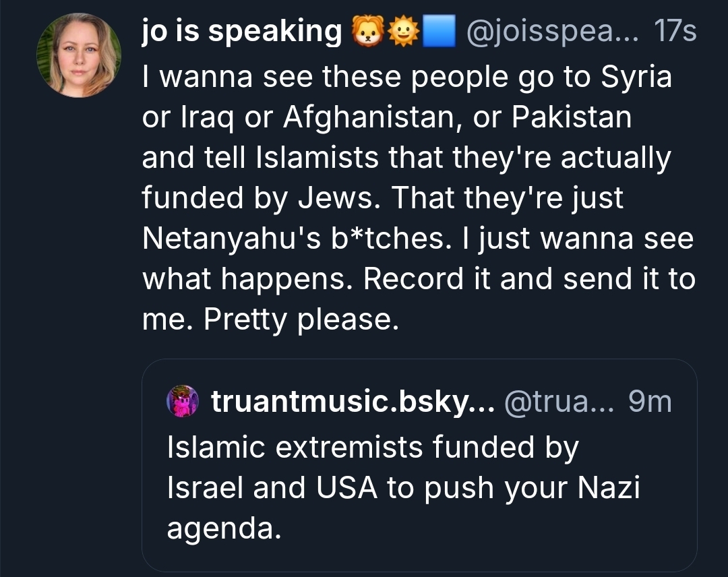The image size is (728, 577).
Task: Click the blue square emoji badge
Action: [x=439, y=32]
